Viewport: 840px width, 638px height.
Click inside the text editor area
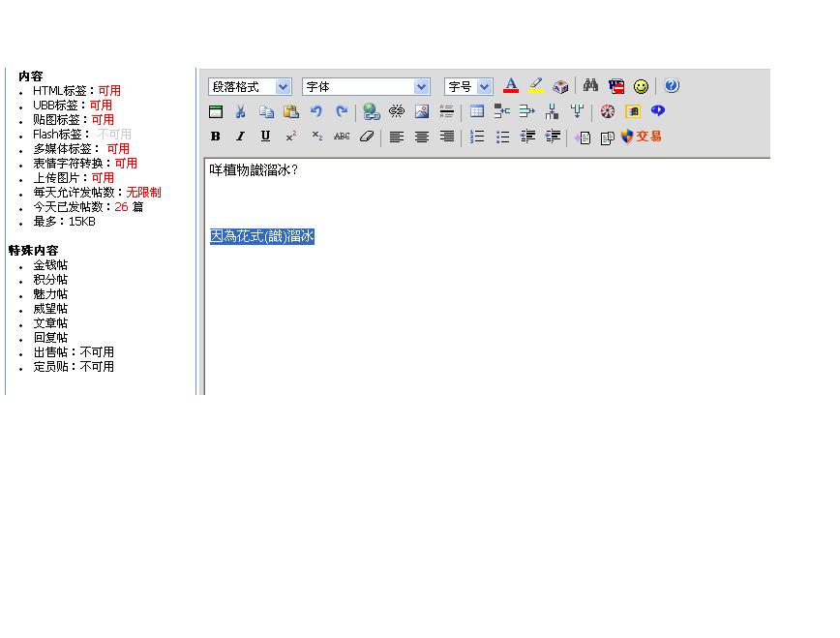[484, 310]
